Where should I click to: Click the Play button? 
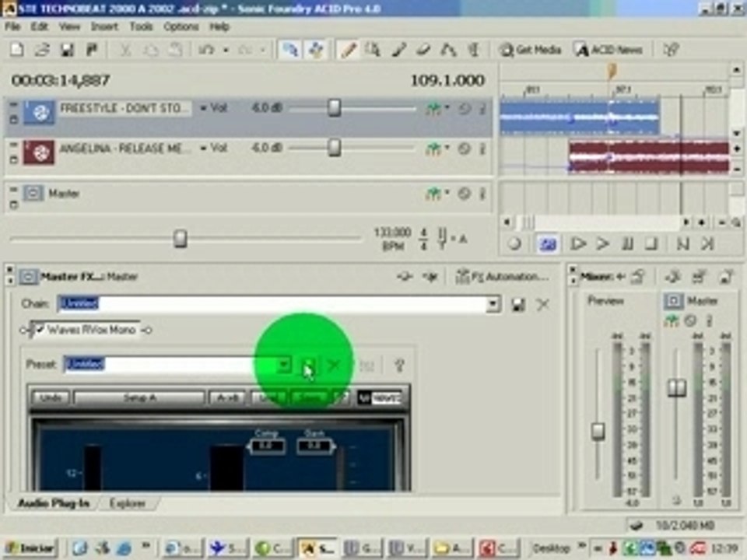pyautogui.click(x=603, y=243)
